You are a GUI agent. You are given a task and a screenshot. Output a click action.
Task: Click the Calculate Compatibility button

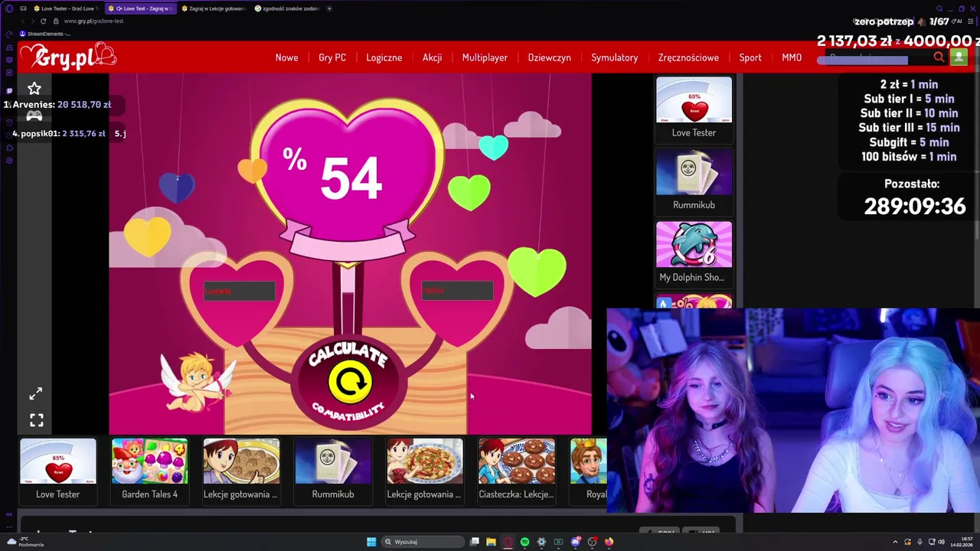(x=349, y=383)
